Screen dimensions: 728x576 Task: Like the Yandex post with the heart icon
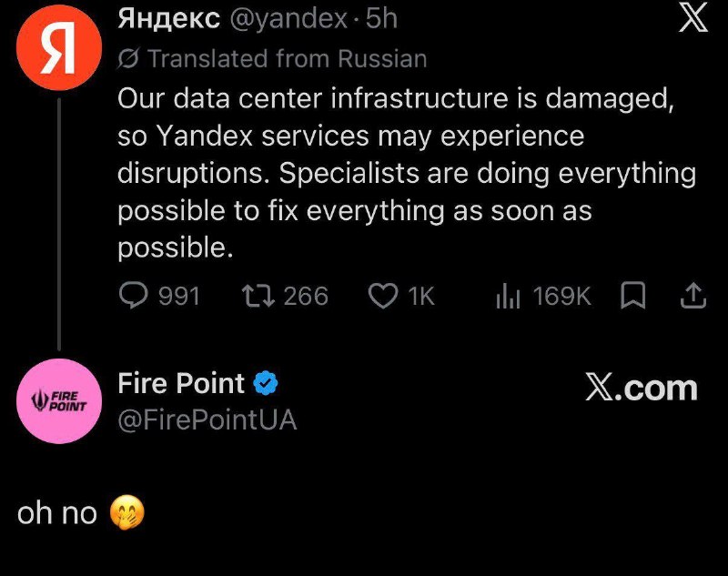click(x=383, y=296)
